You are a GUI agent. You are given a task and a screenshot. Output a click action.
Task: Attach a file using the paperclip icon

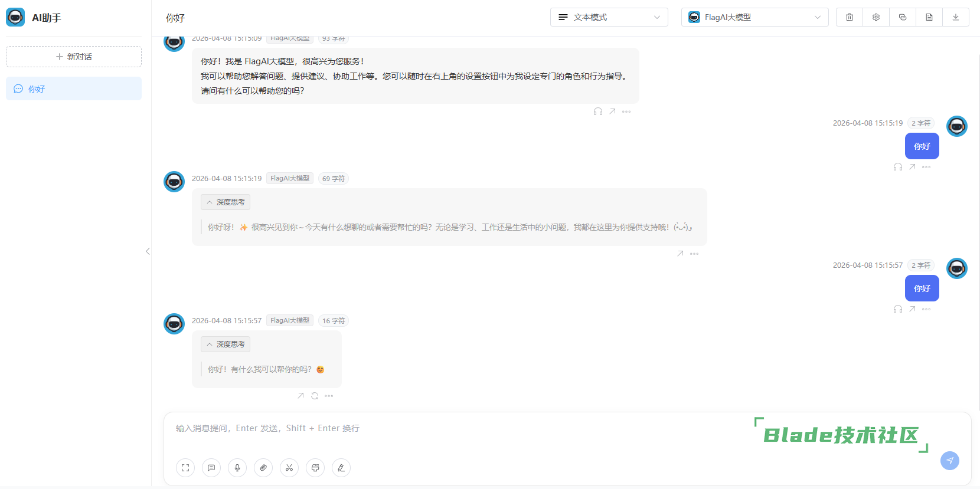click(263, 468)
